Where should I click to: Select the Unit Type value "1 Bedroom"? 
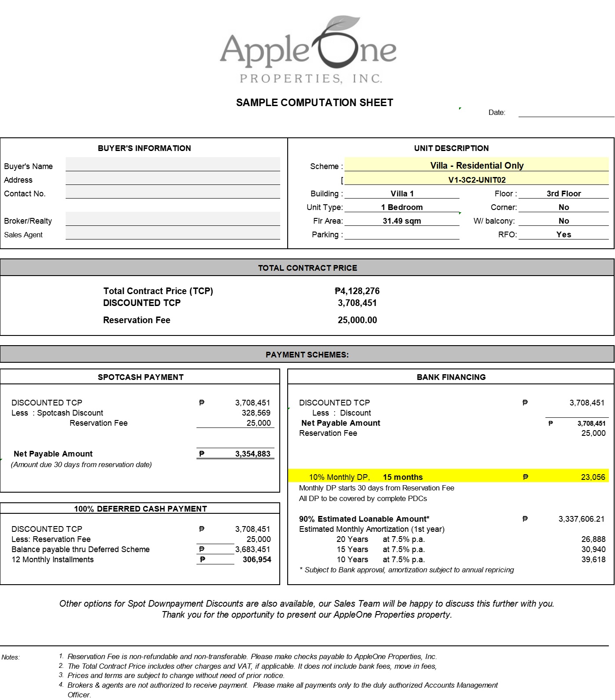[402, 207]
